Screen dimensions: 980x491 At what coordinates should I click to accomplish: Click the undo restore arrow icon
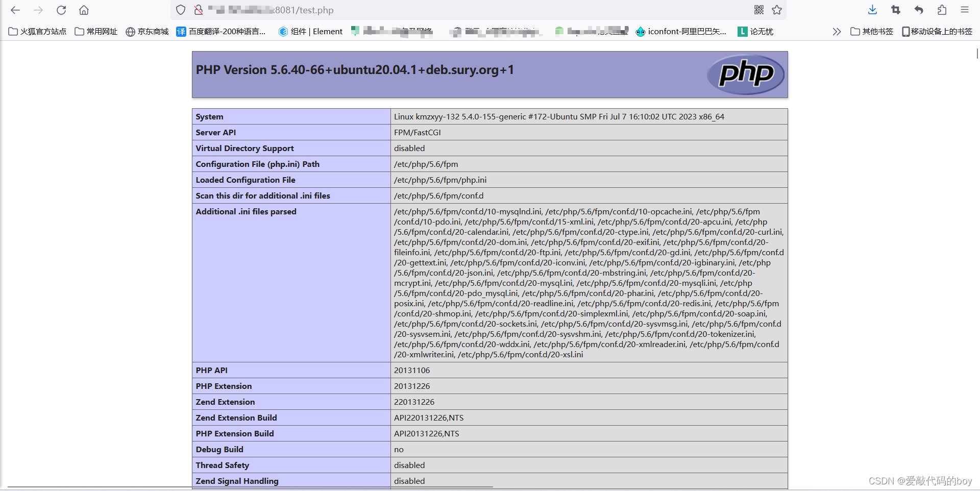point(918,10)
